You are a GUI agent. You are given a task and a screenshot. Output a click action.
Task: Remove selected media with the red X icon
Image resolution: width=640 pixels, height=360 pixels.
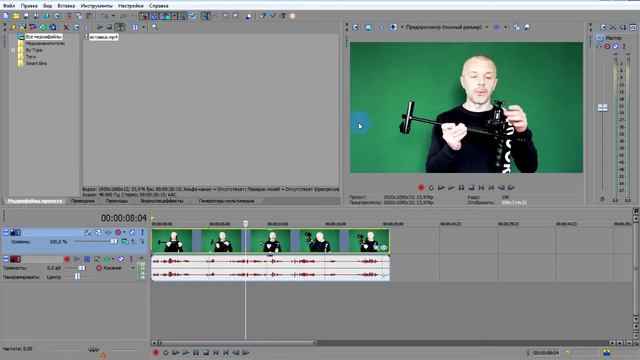click(x=66, y=27)
